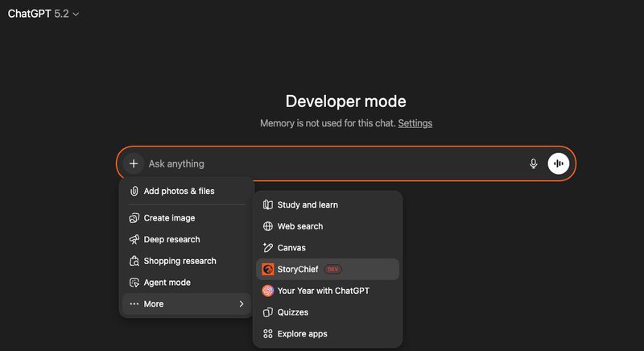Select Create image from the menu
This screenshot has width=644, height=351.
pyautogui.click(x=187, y=218)
